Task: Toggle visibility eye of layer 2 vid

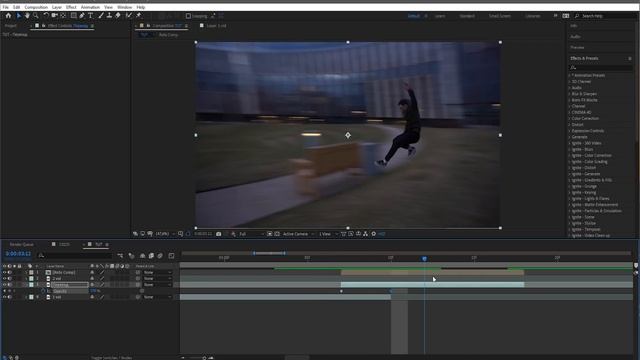Action: pyautogui.click(x=4, y=278)
